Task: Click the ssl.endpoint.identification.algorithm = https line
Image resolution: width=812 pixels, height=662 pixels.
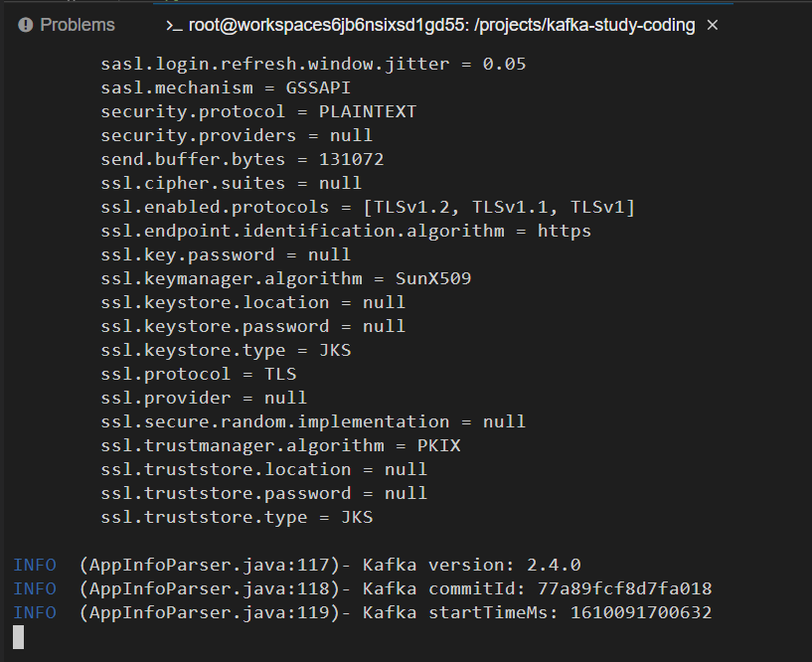Action: click(346, 231)
